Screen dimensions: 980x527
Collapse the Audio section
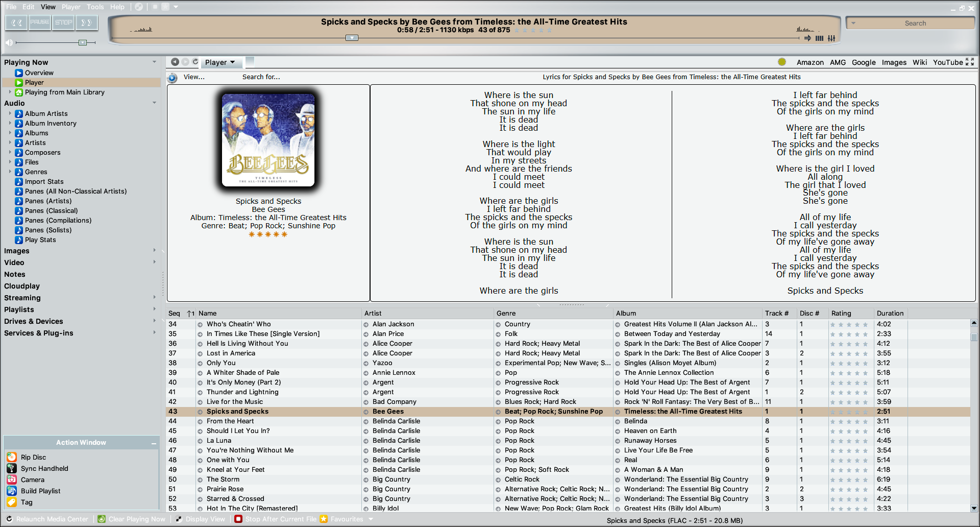(154, 103)
